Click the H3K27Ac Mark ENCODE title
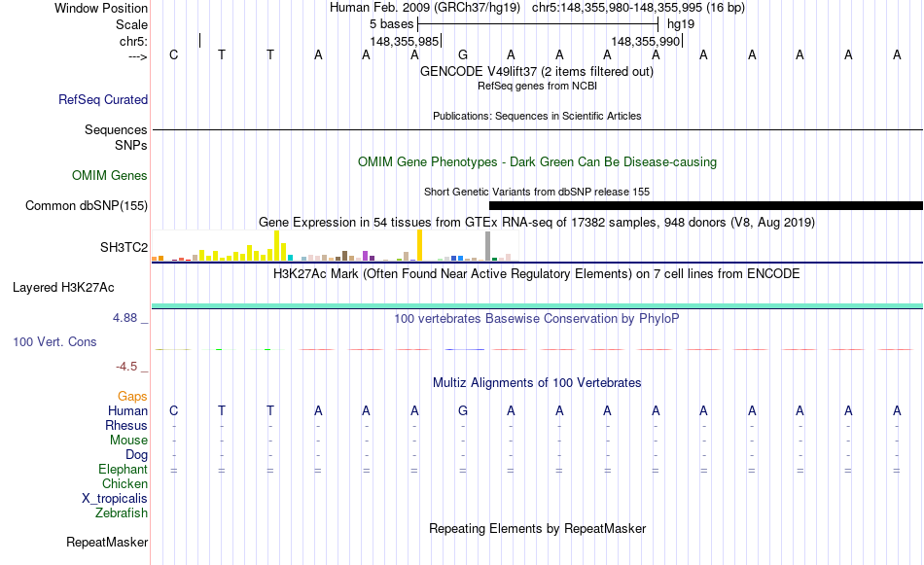 tap(537, 274)
